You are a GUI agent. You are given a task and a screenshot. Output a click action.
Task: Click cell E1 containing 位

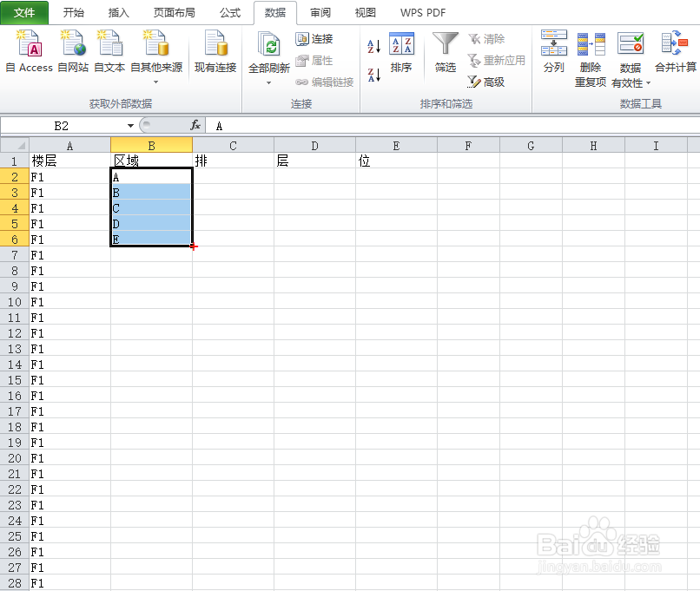396,161
